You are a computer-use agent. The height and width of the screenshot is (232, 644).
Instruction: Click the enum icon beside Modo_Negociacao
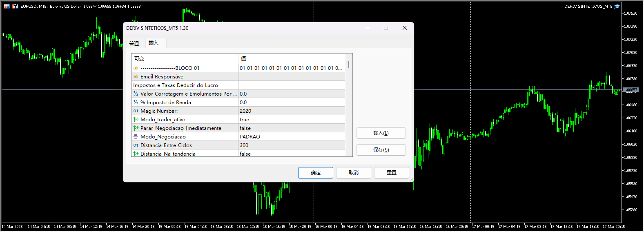point(136,137)
